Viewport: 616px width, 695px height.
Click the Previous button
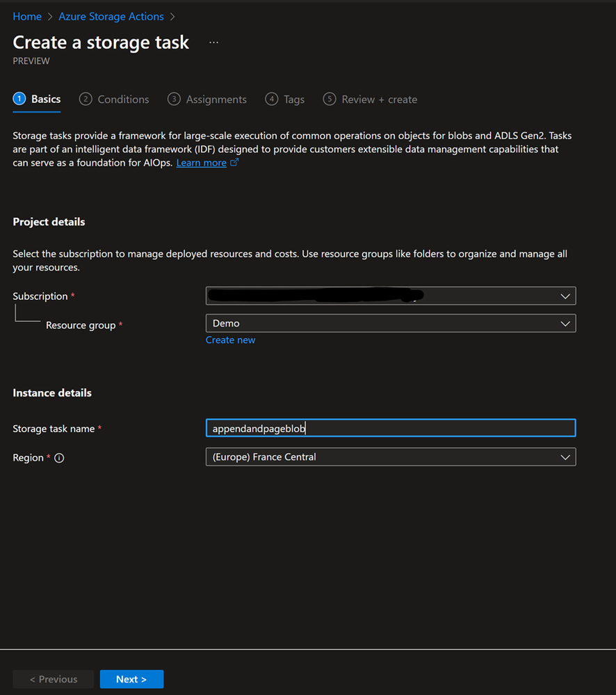pyautogui.click(x=53, y=679)
